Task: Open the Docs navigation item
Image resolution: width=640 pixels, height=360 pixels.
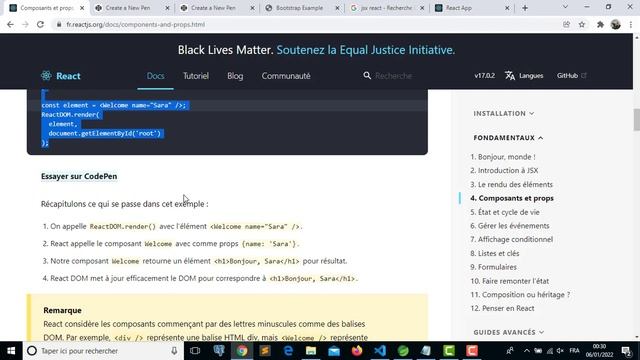Action: point(156,76)
